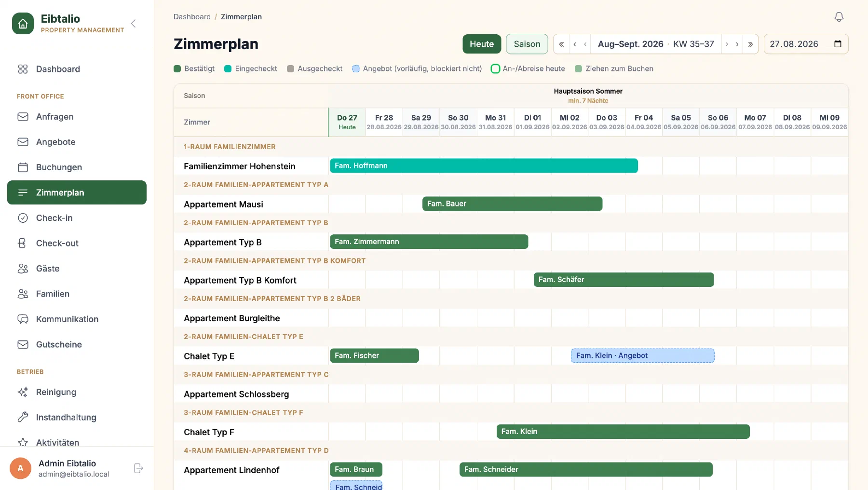Click the Buchungen calendar icon
This screenshot has width=868, height=490.
click(23, 167)
